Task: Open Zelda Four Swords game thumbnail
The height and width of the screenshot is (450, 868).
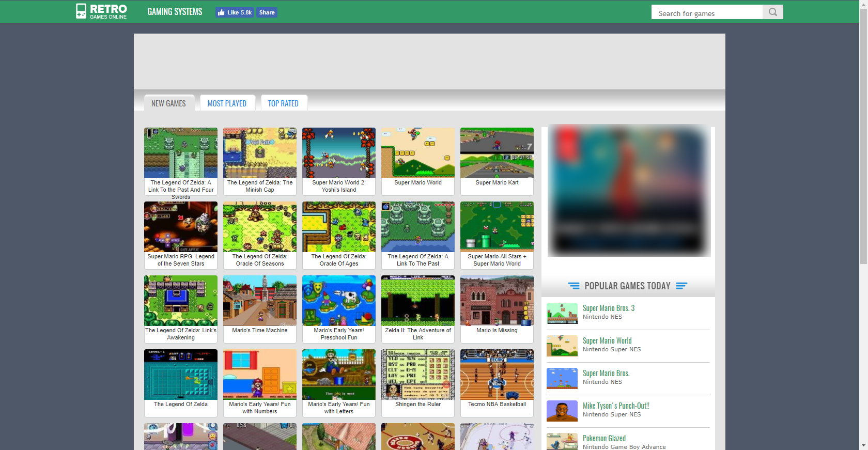Action: (181, 153)
